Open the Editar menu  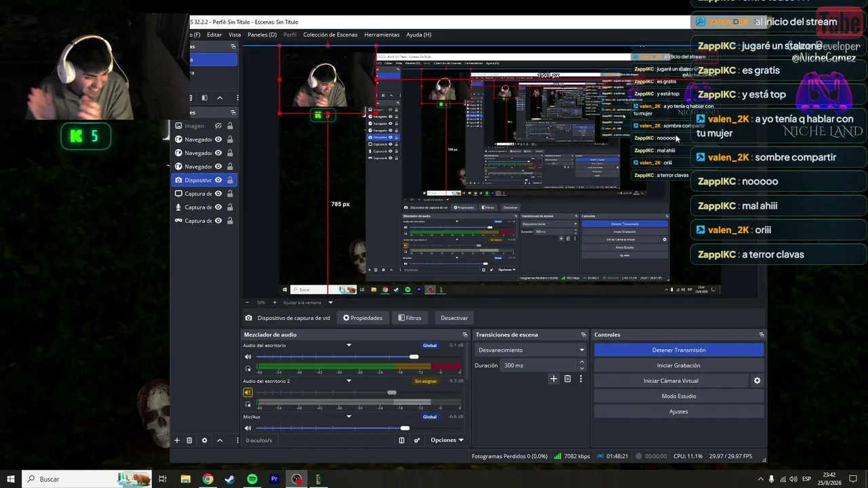pyautogui.click(x=214, y=35)
